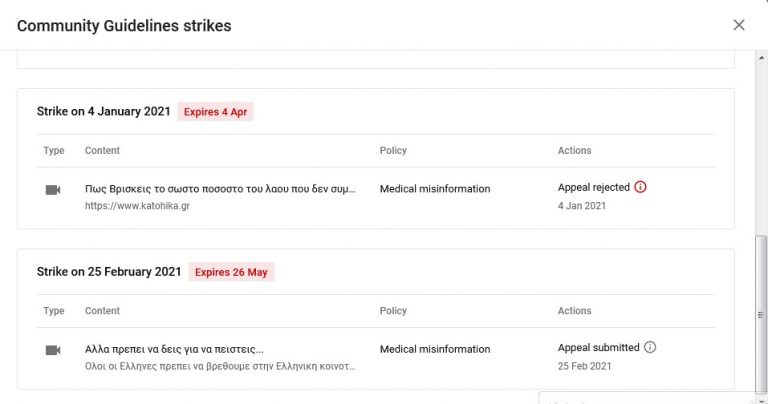This screenshot has height=404, width=768.
Task: Select the "Appeal submitted" status text
Action: (x=598, y=348)
